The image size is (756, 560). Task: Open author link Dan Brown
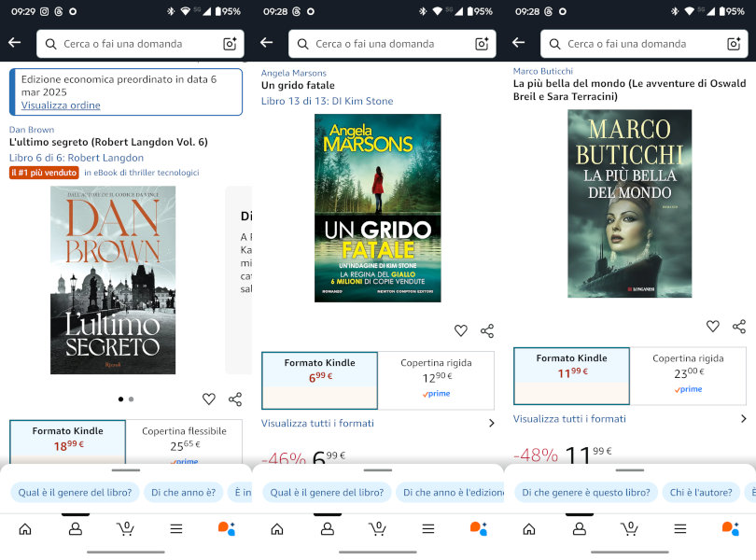[32, 130]
